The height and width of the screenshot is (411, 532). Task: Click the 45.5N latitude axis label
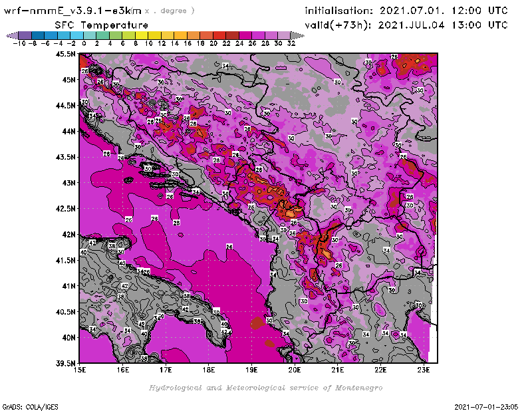click(65, 54)
